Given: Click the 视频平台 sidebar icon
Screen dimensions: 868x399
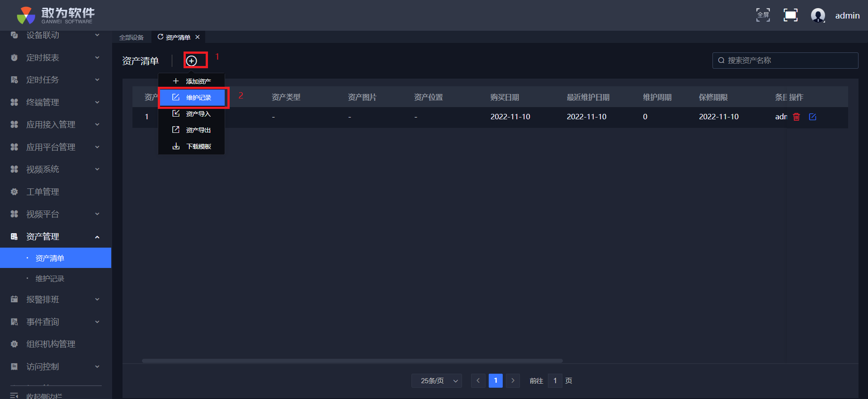Looking at the screenshot, I should [x=14, y=214].
